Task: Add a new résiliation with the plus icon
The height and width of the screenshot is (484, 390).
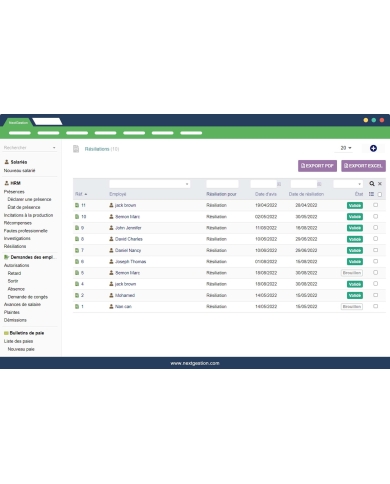Action: [x=373, y=148]
